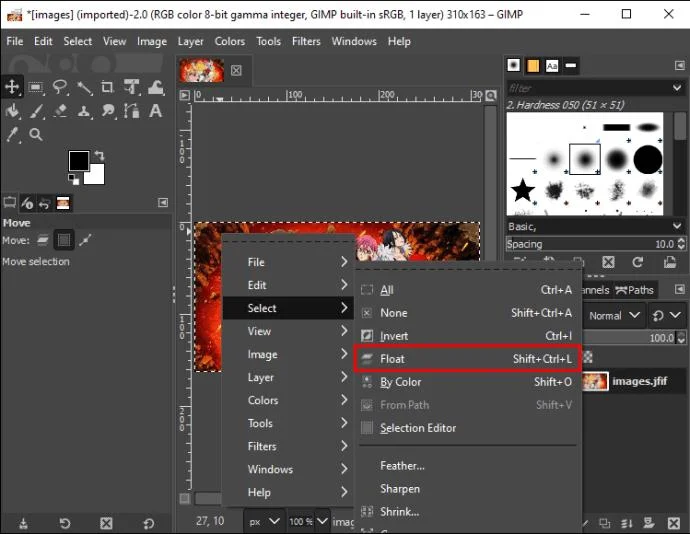Open the File menu in menu bar

pos(15,41)
